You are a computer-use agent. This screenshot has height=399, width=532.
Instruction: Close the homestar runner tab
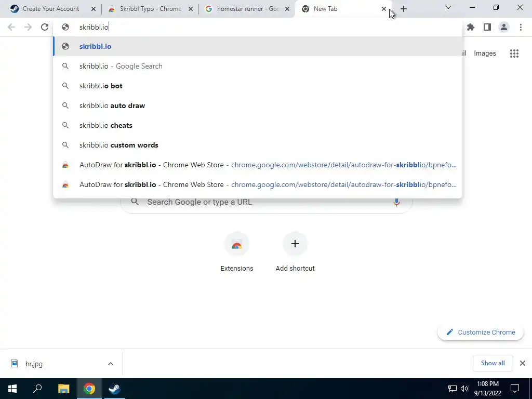[x=287, y=9]
